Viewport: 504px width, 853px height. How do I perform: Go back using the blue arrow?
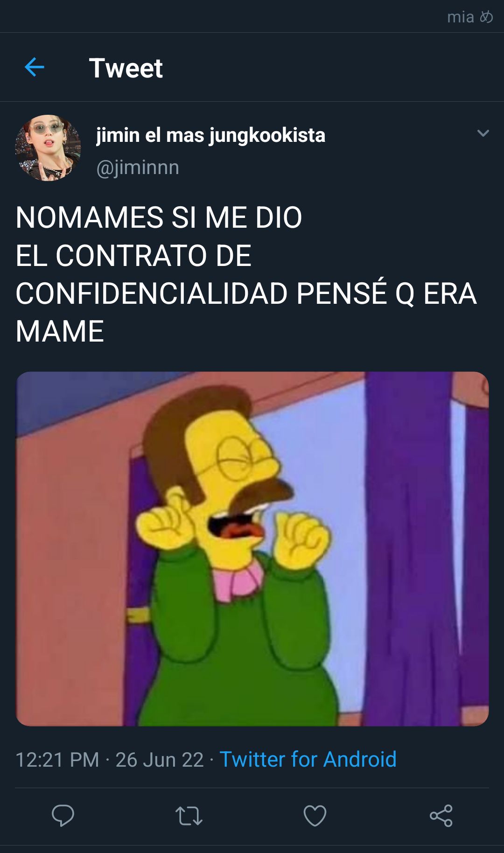coord(34,67)
